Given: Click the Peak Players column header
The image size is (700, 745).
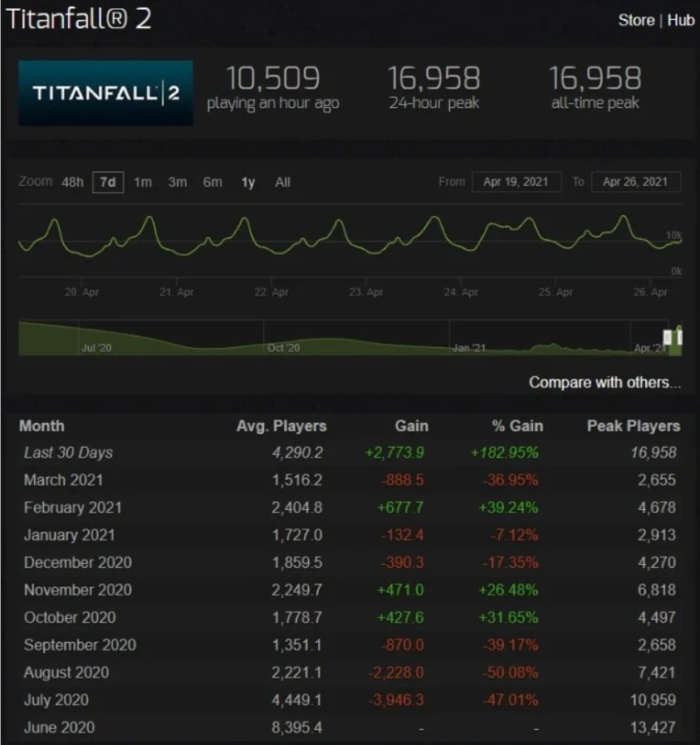Looking at the screenshot, I should (x=633, y=426).
